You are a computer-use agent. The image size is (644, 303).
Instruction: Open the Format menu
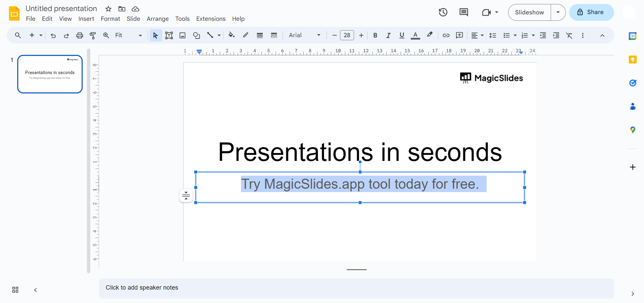click(x=110, y=19)
